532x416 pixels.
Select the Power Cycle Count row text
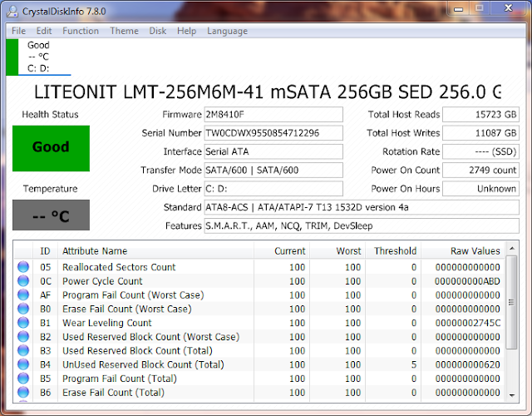click(102, 281)
